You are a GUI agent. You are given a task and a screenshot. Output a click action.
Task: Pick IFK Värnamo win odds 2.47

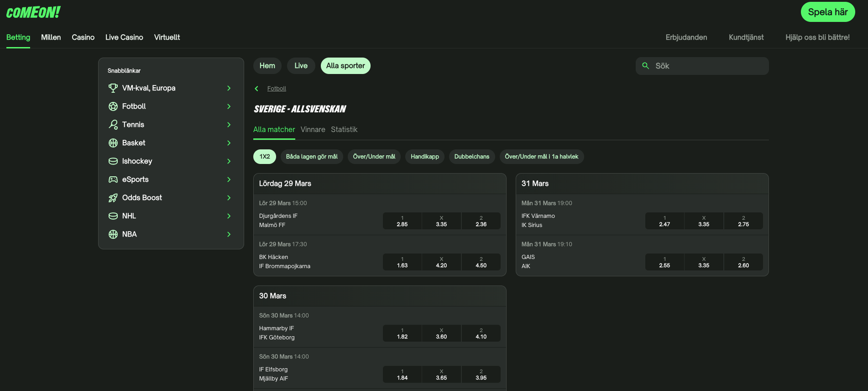click(664, 221)
